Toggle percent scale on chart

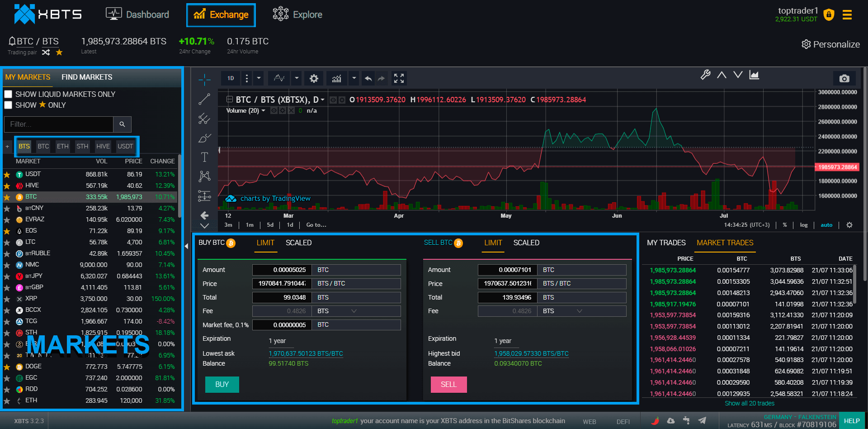785,225
